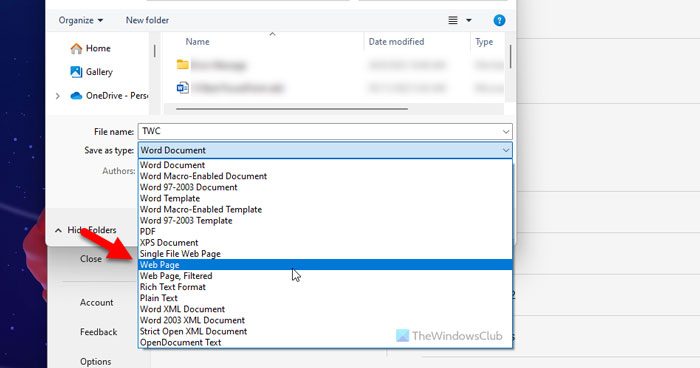Sort by Date modified column

[396, 42]
